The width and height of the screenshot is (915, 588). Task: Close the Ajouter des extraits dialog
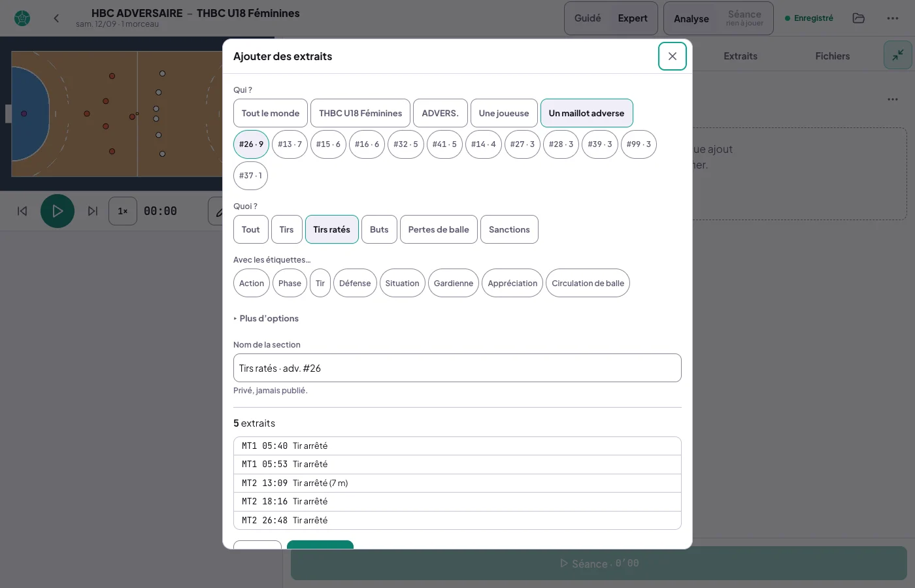tap(672, 56)
